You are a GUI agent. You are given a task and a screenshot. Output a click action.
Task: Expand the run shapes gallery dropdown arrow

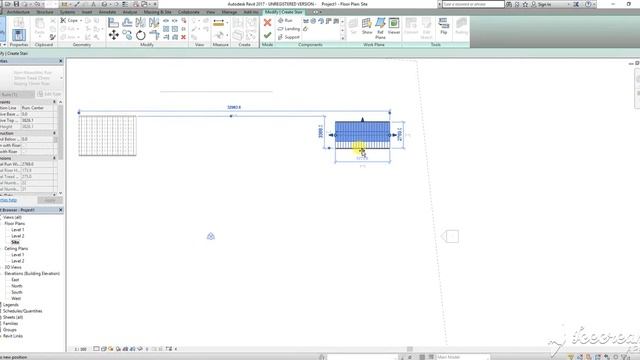(342, 38)
